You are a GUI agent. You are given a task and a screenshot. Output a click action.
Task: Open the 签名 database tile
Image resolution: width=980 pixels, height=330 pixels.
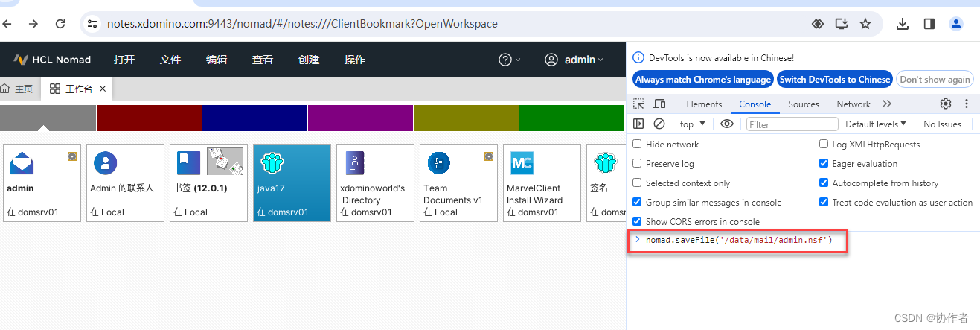pyautogui.click(x=606, y=183)
